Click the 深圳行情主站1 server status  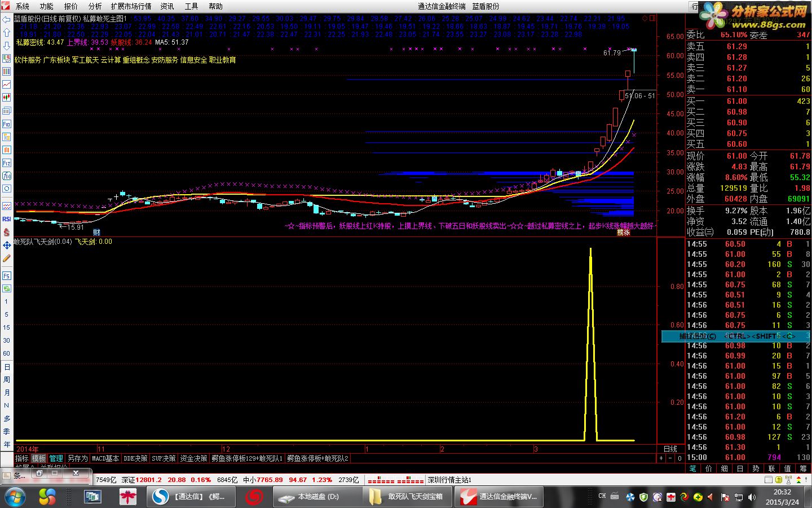(x=449, y=480)
